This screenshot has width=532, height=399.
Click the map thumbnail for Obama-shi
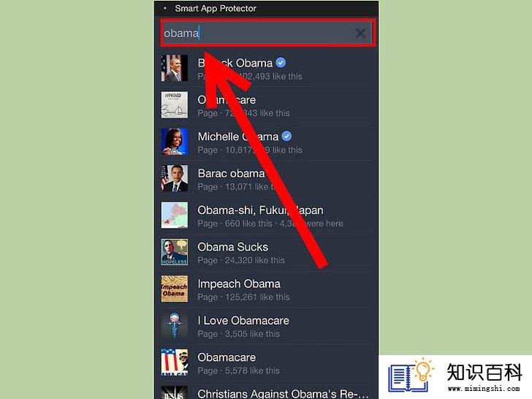(174, 215)
